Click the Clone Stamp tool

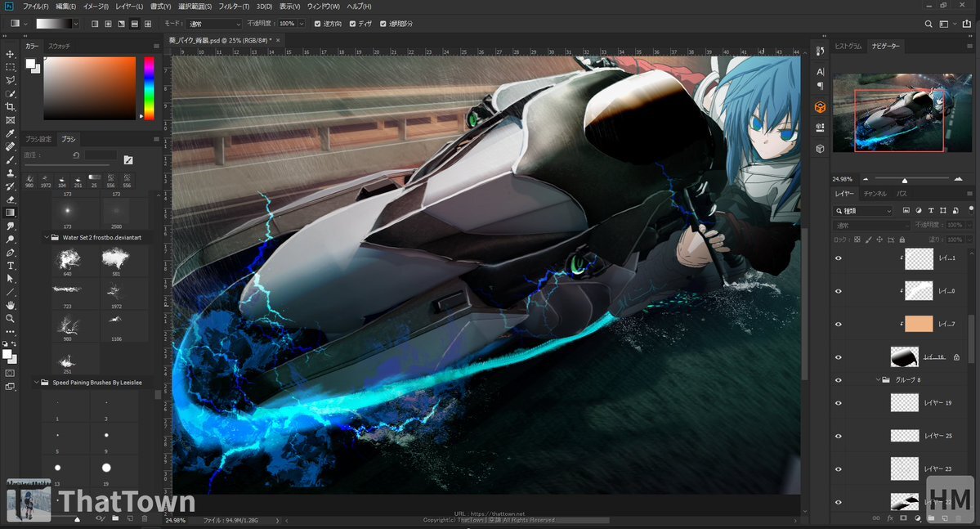[10, 173]
